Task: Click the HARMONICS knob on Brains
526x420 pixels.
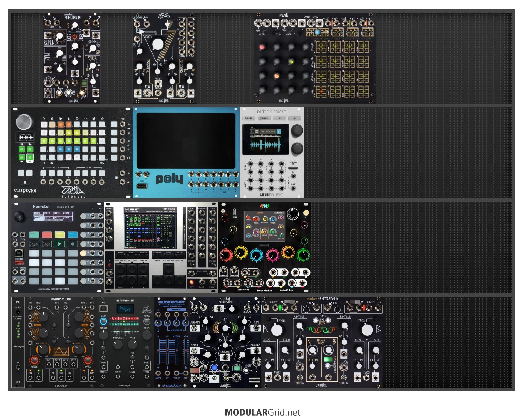Action: click(x=118, y=345)
